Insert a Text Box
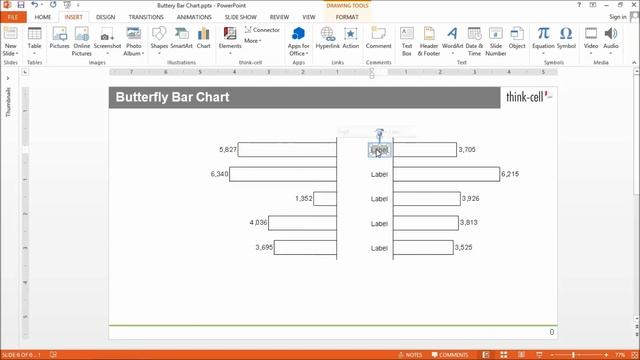 (407, 34)
